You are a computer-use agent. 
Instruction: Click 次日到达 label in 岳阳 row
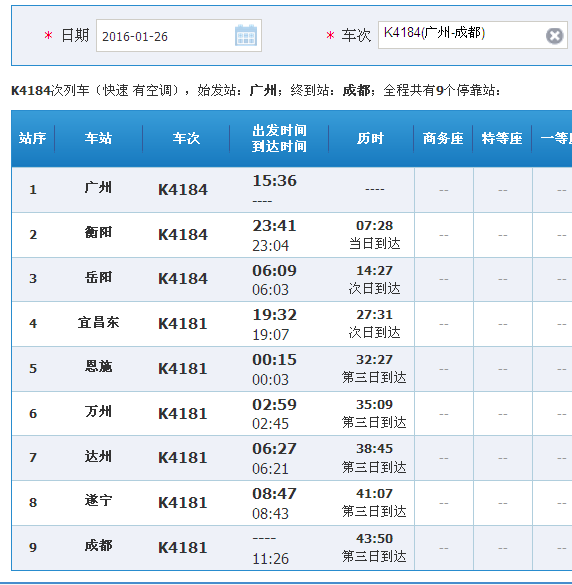(x=375, y=288)
